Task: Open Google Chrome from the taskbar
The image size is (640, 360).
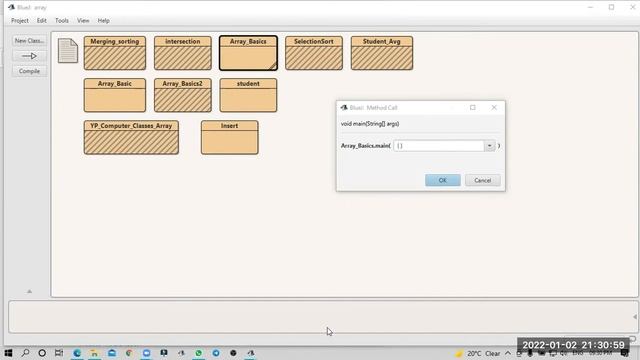Action: coord(129,353)
